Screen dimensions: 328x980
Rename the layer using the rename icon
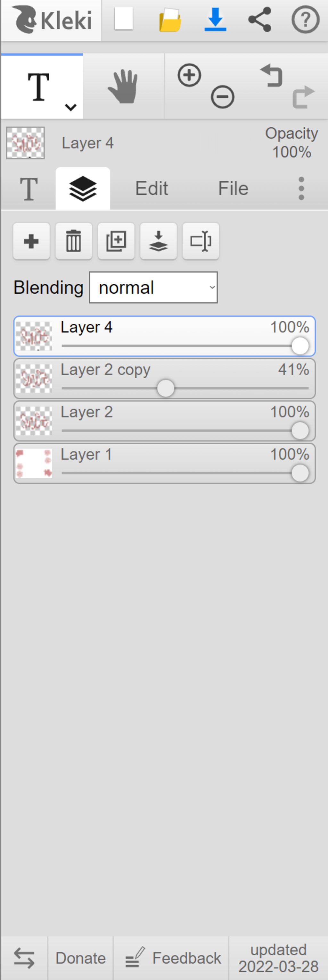coord(201,241)
